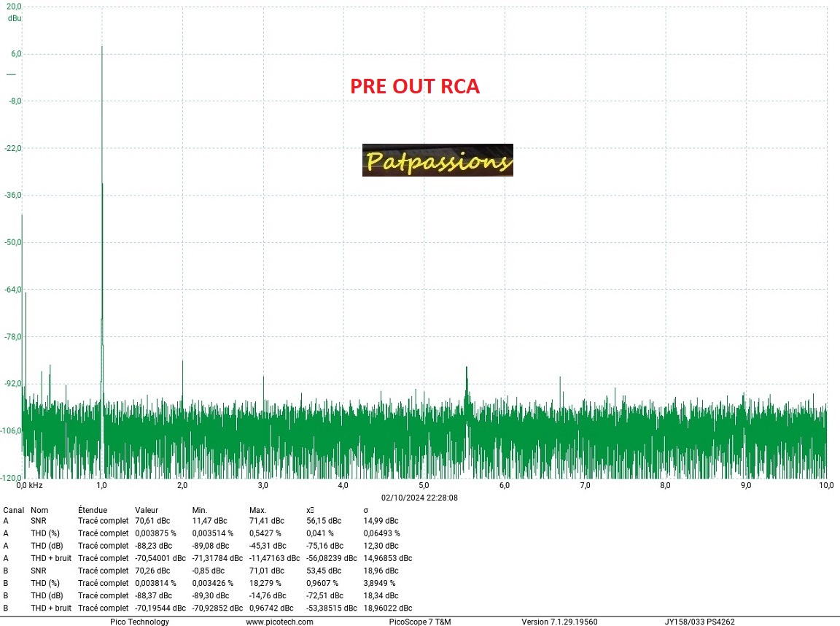This screenshot has height=626, width=840.
Task: Select the Valeur column header
Action: coord(147,510)
